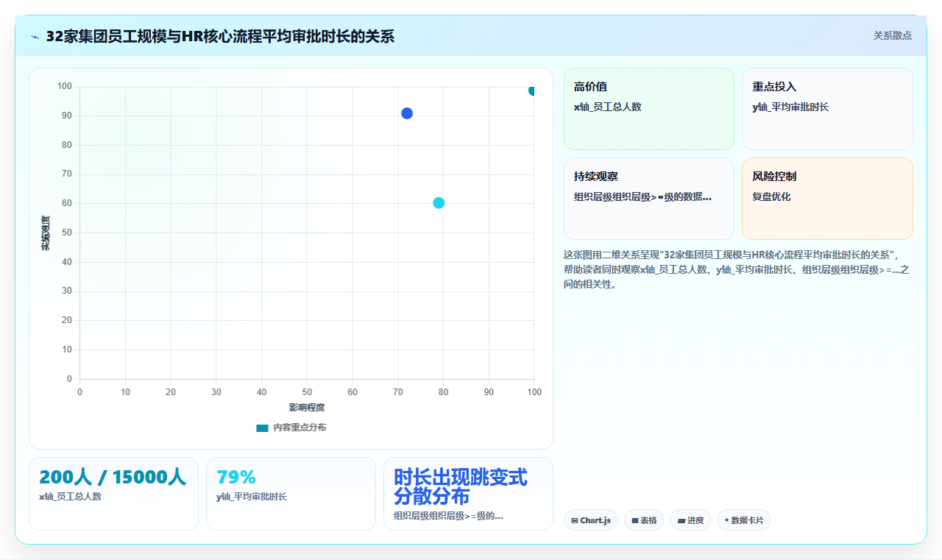Click the chart title about 32家集团
The image size is (942, 560).
pos(220,36)
